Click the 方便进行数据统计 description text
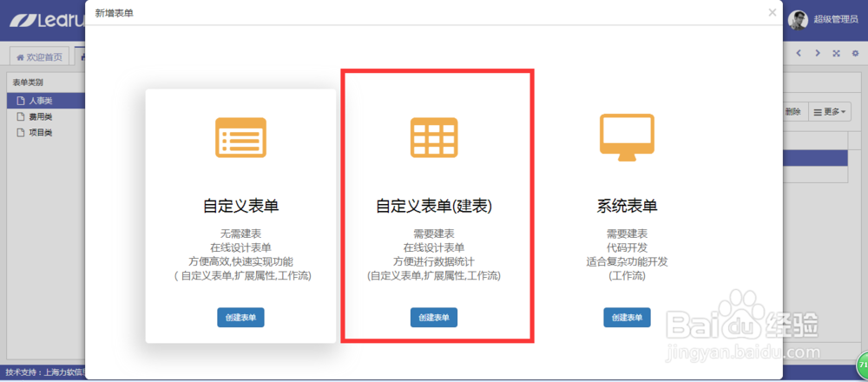Viewport: 868px width, 382px height. pos(433,261)
